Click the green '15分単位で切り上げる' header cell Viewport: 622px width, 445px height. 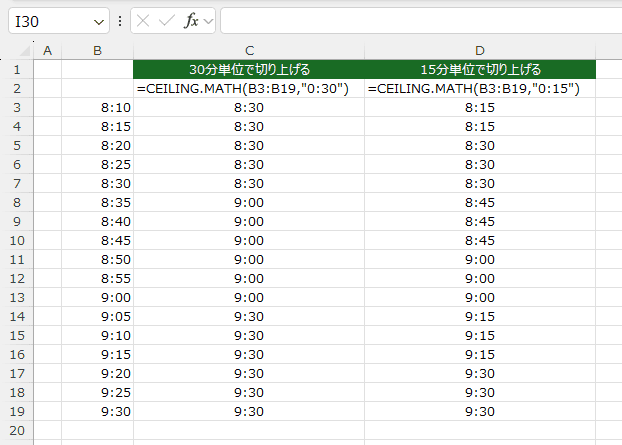(479, 69)
